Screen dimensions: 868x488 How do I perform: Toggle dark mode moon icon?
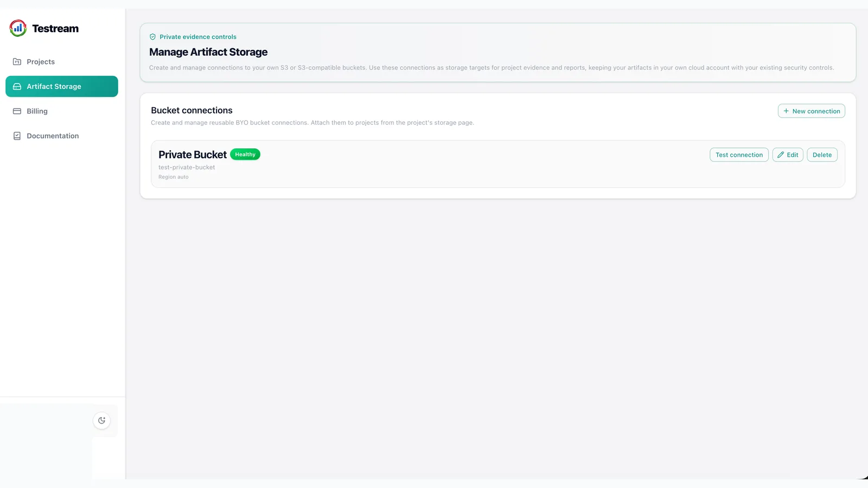[101, 421]
